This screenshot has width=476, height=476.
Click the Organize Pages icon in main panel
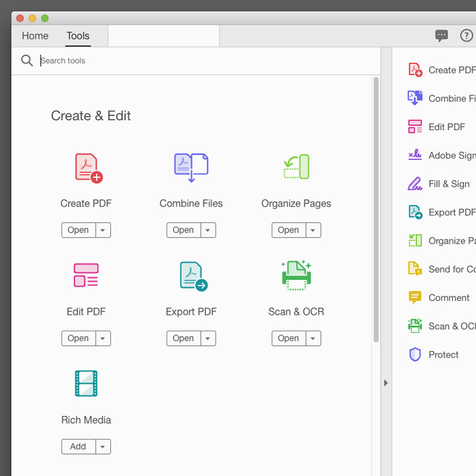(296, 167)
